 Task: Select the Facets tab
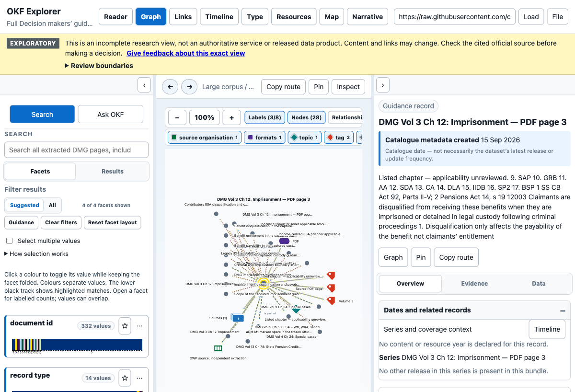[x=40, y=172]
